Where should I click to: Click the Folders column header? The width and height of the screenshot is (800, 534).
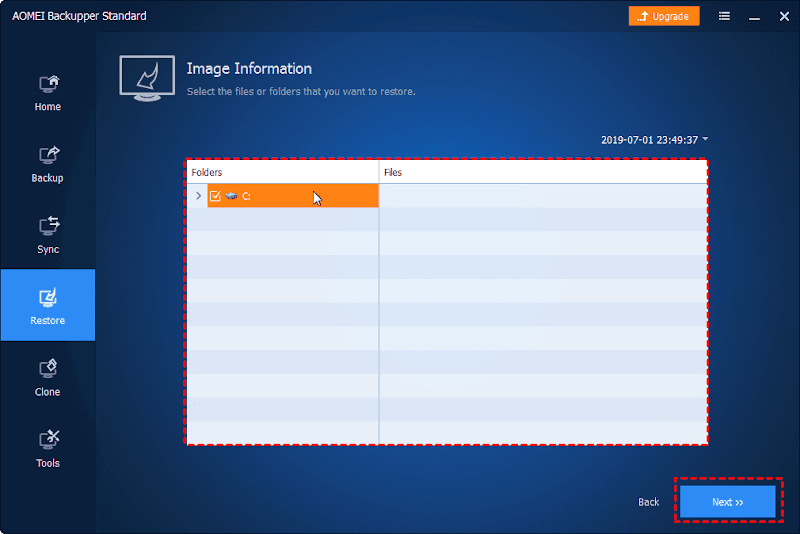point(283,172)
